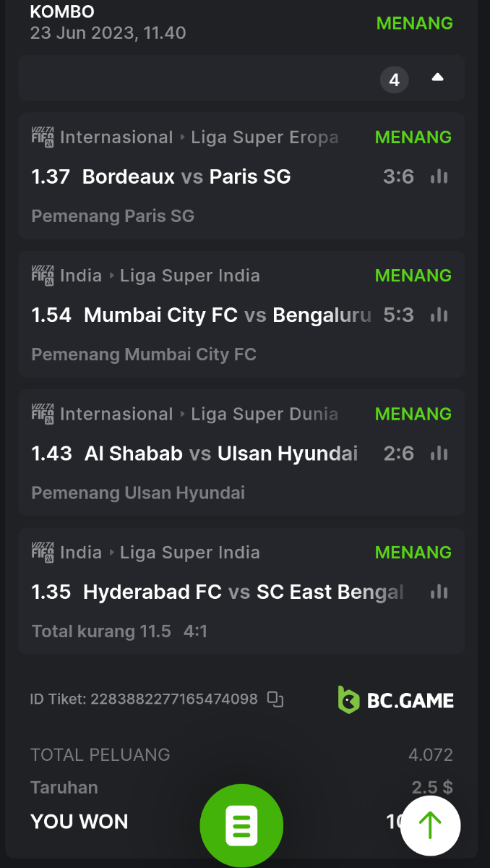Click the KOMBO bet header
The image size is (490, 868).
tap(62, 12)
